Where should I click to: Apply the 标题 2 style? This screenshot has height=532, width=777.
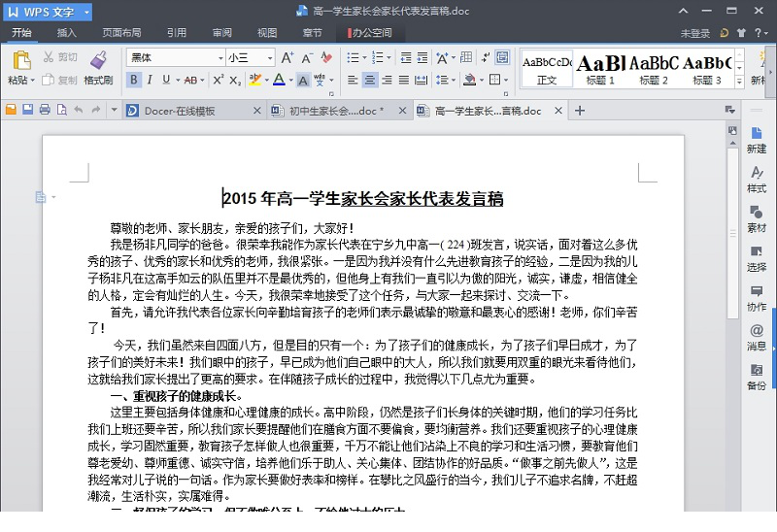pos(654,69)
